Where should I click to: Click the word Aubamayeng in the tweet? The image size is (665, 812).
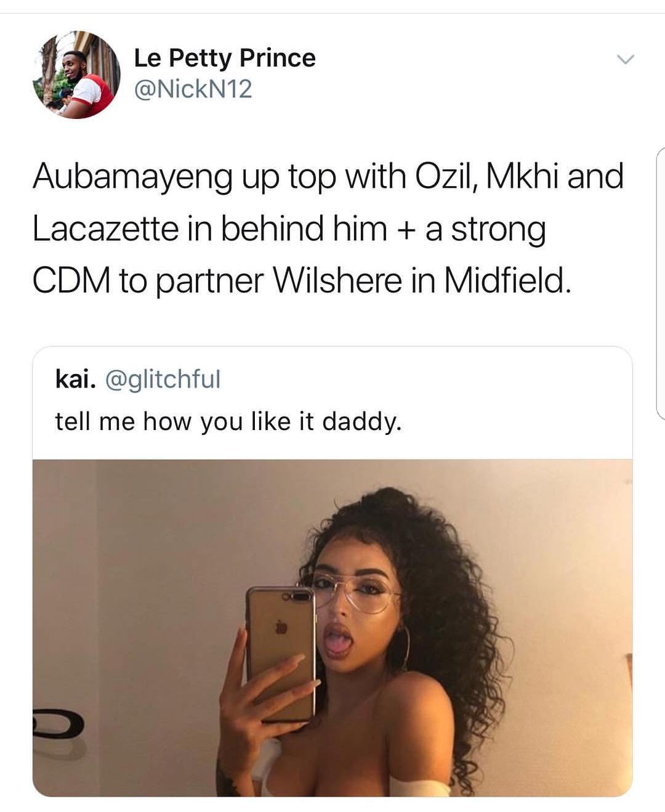coord(132,177)
